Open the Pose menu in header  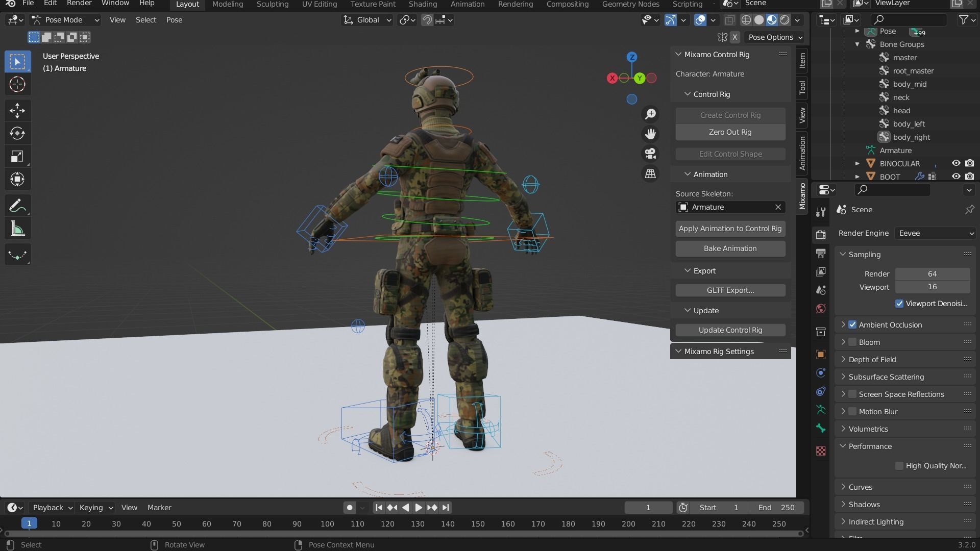174,20
